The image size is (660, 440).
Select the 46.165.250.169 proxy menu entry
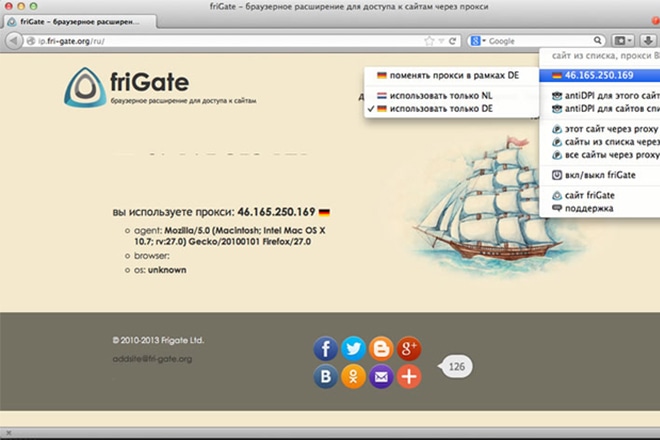click(x=598, y=75)
